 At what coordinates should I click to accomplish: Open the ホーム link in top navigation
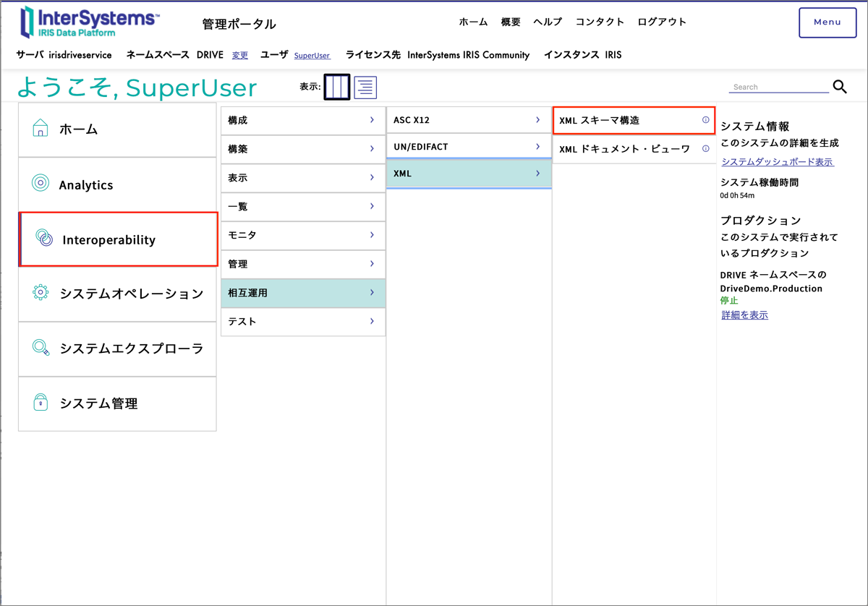point(473,22)
